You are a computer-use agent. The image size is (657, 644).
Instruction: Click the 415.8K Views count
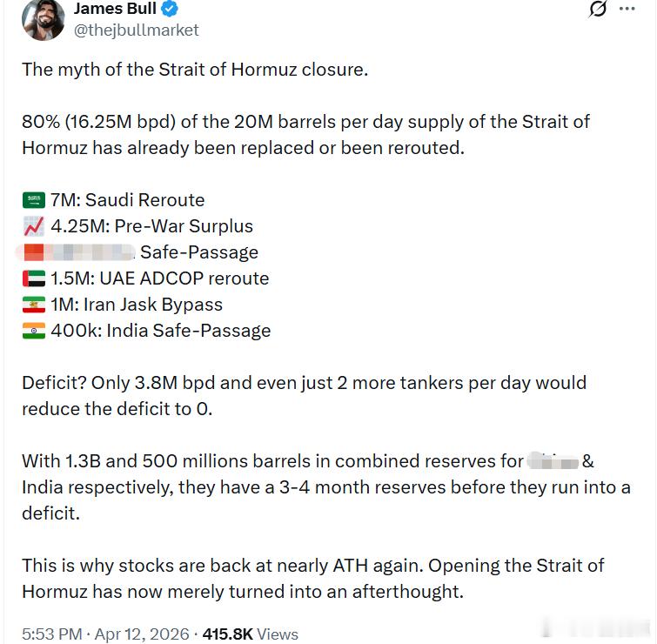tap(251, 634)
